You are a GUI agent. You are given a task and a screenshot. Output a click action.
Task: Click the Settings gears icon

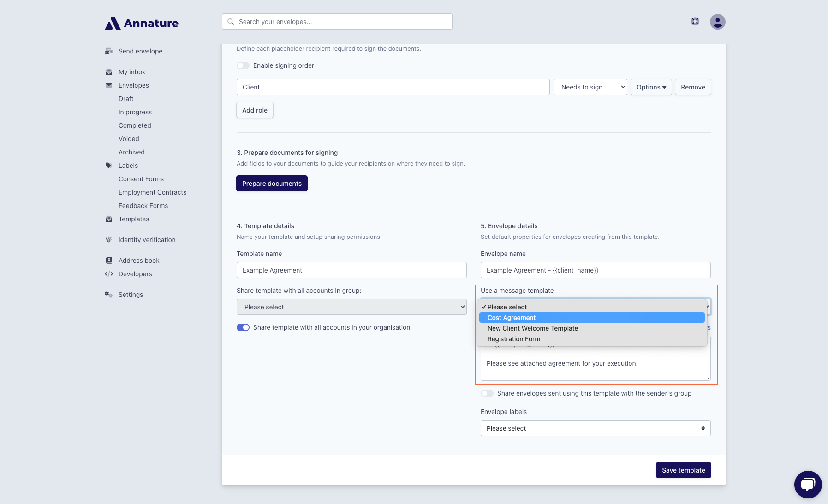[x=109, y=295]
